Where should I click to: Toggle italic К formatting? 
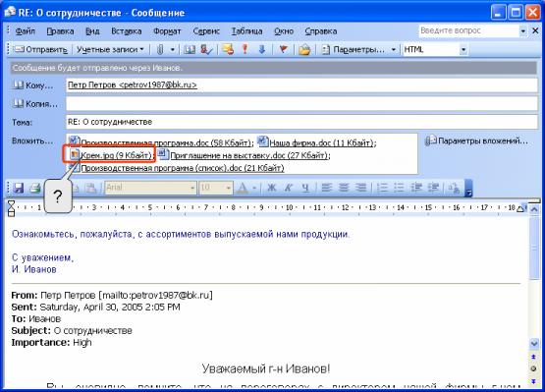pos(289,188)
